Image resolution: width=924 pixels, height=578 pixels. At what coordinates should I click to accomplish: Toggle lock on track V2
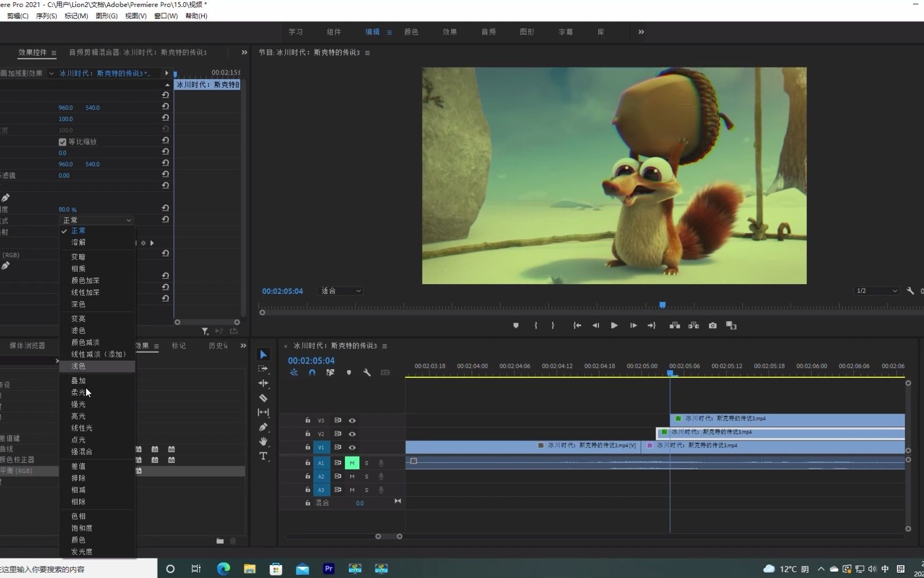pyautogui.click(x=307, y=434)
